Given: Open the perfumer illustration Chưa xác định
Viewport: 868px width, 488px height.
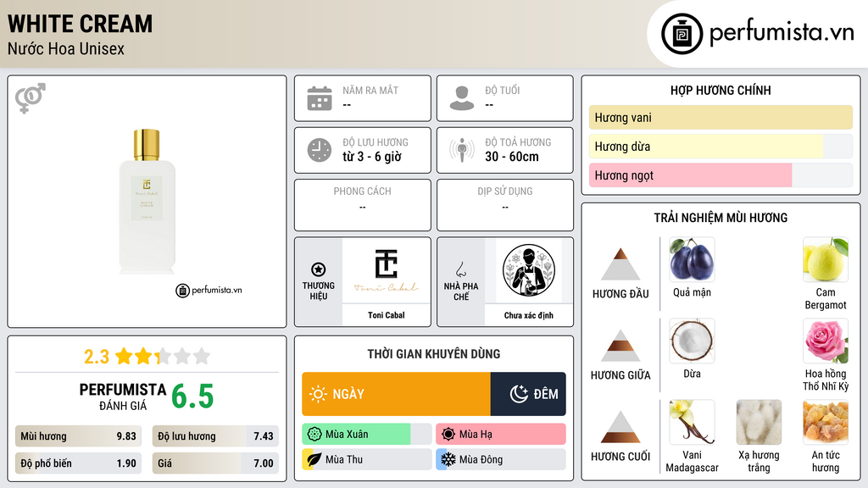Looking at the screenshot, I should coord(529,271).
